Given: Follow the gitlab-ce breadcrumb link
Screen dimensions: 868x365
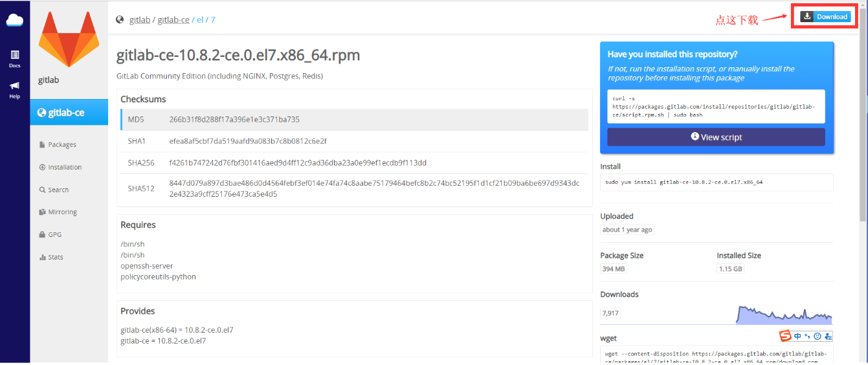Looking at the screenshot, I should [x=173, y=20].
